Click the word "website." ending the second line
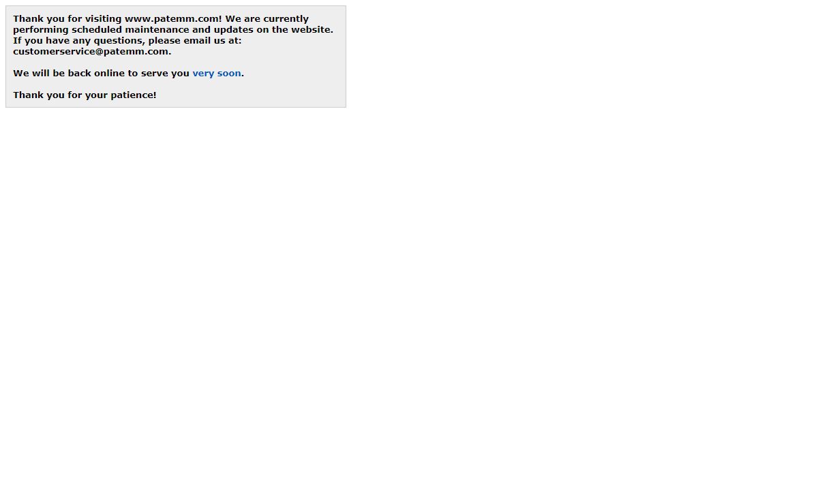 point(312,30)
